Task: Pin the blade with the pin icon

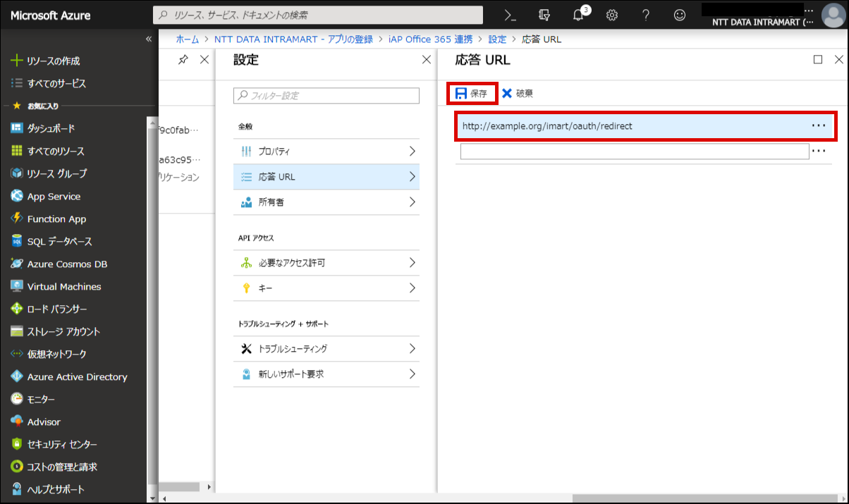Action: [183, 60]
